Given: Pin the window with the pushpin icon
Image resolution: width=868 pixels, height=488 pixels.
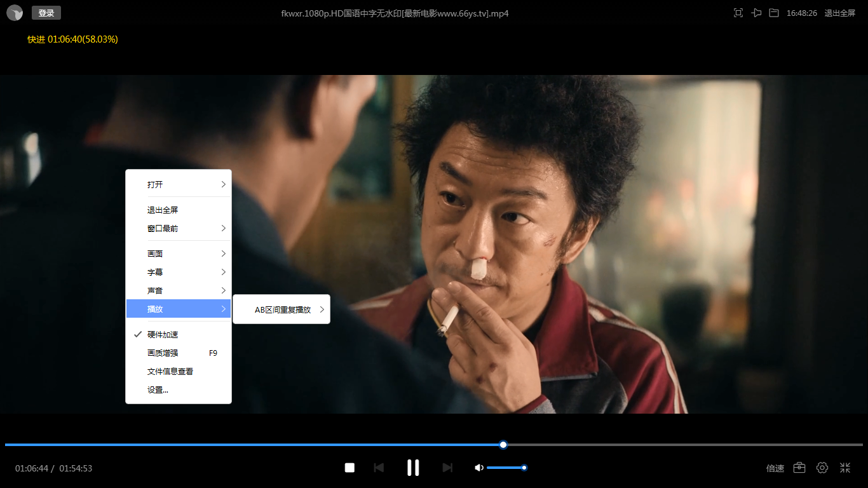Looking at the screenshot, I should (756, 13).
